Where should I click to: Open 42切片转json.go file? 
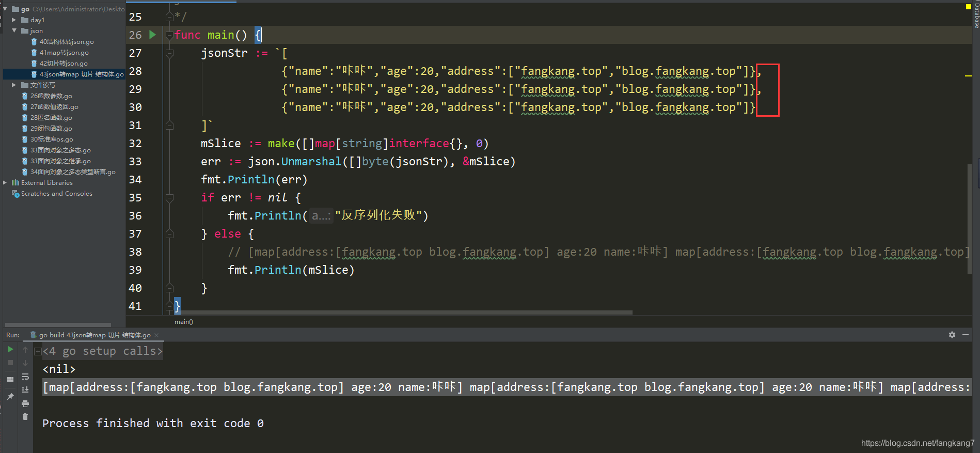64,63
